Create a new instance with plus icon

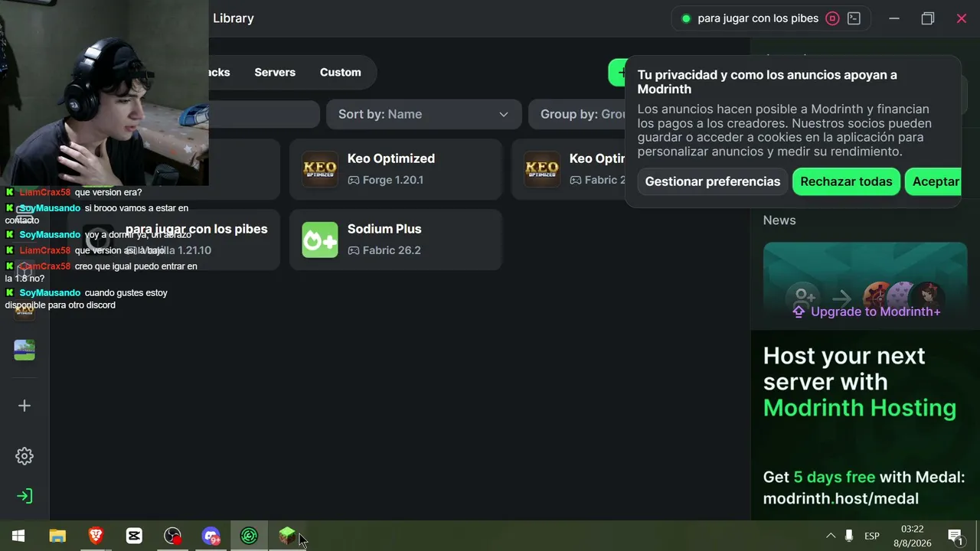[x=24, y=406]
